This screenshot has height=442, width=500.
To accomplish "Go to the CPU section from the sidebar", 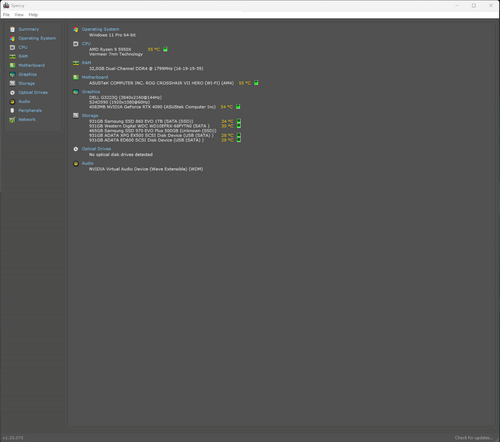I will click(x=23, y=47).
